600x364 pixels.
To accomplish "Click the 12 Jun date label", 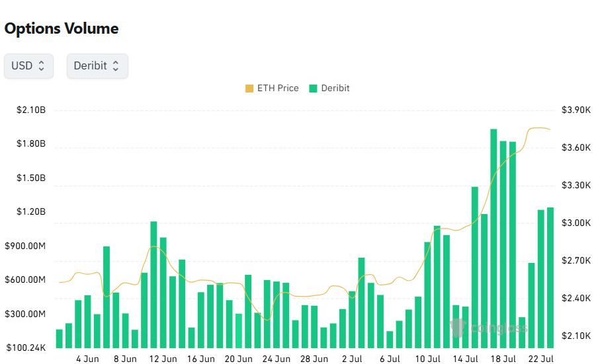I will tap(163, 359).
